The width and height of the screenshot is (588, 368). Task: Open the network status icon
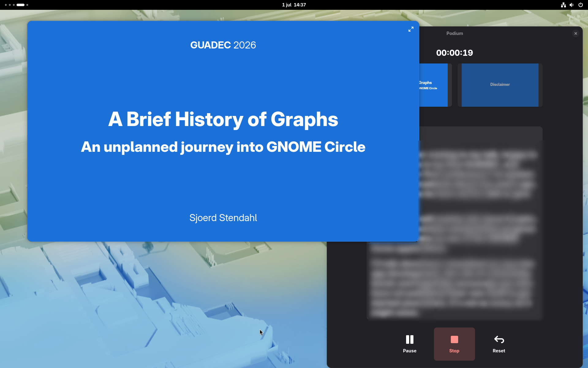(x=563, y=5)
